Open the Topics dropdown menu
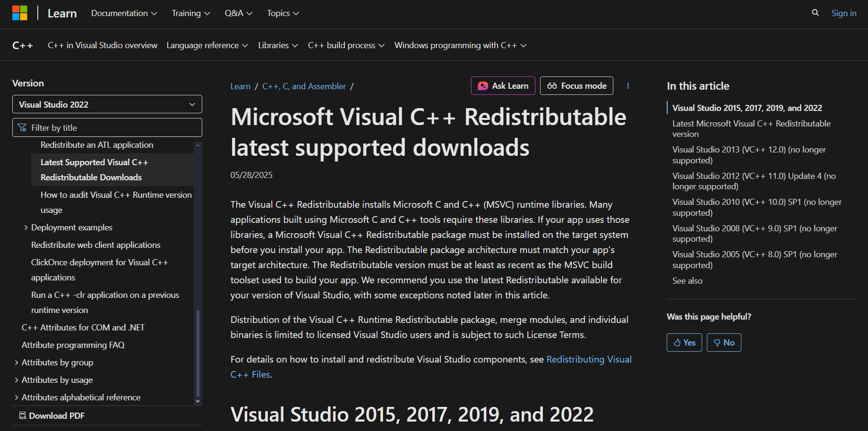The height and width of the screenshot is (431, 868). [283, 13]
